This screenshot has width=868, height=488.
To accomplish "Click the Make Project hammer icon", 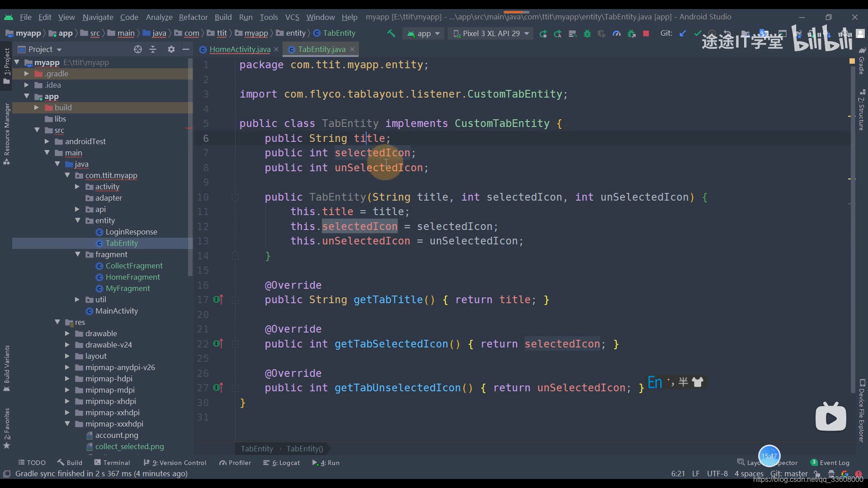I will click(391, 33).
